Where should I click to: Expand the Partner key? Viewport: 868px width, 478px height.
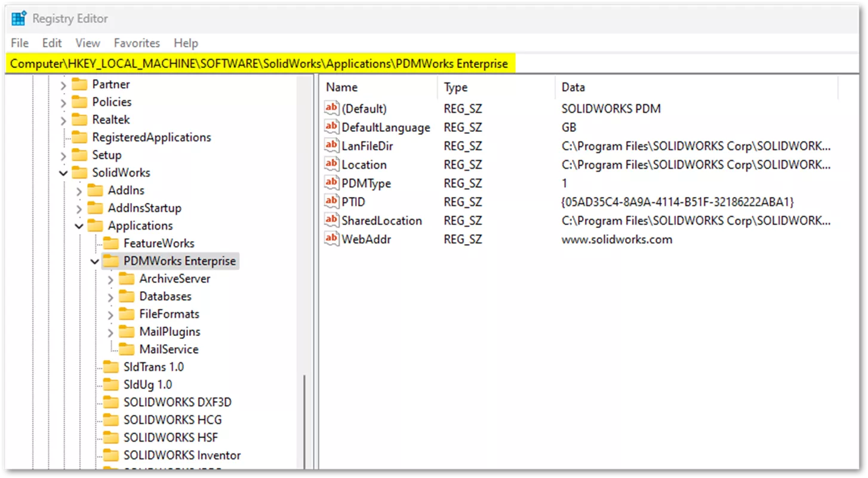(x=63, y=85)
